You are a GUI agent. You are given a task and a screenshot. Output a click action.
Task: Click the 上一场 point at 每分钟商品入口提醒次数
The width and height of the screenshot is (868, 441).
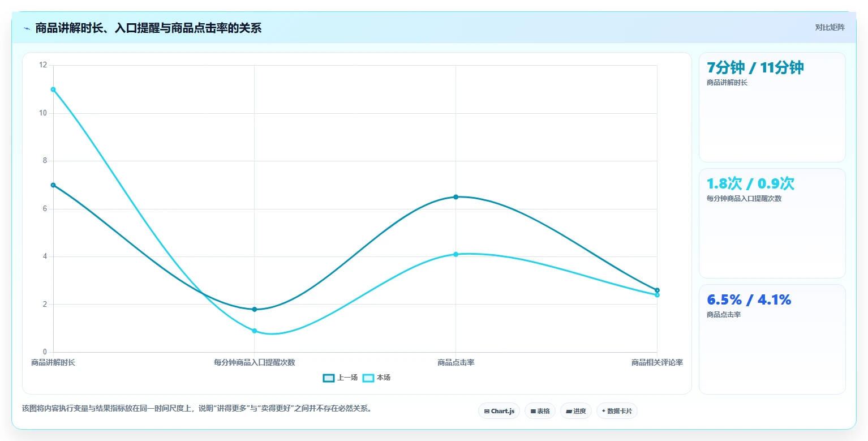tap(255, 309)
